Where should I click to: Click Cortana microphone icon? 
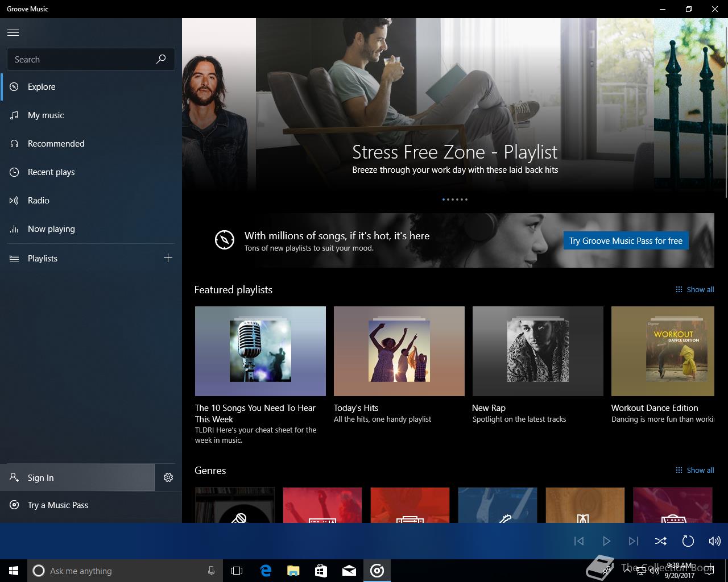211,571
